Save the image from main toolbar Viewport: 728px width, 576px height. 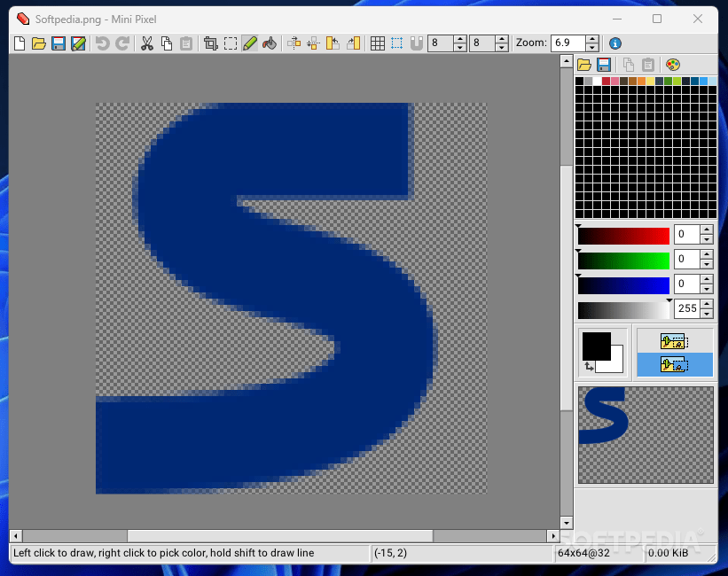59,43
